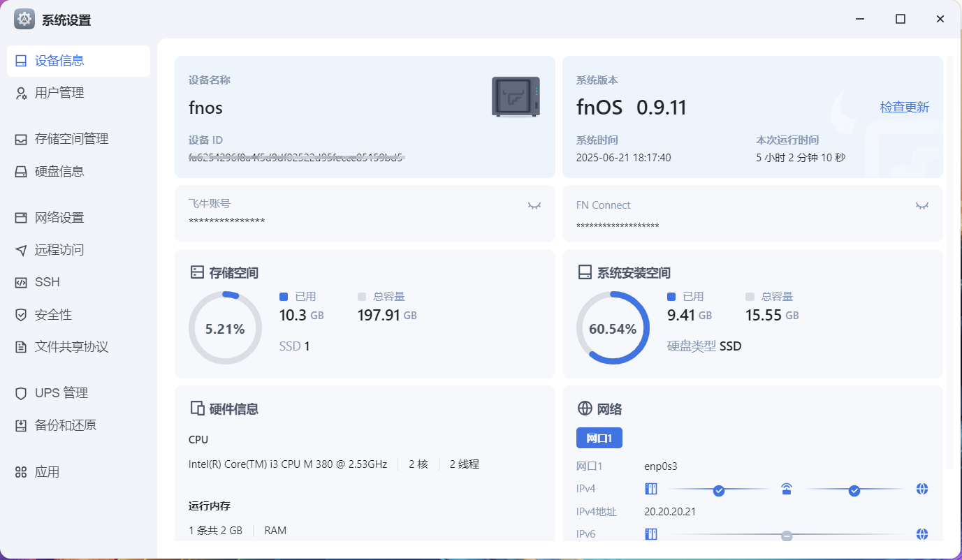Image resolution: width=962 pixels, height=560 pixels.
Task: Click the 15.55 GB total capacity value
Action: point(772,315)
